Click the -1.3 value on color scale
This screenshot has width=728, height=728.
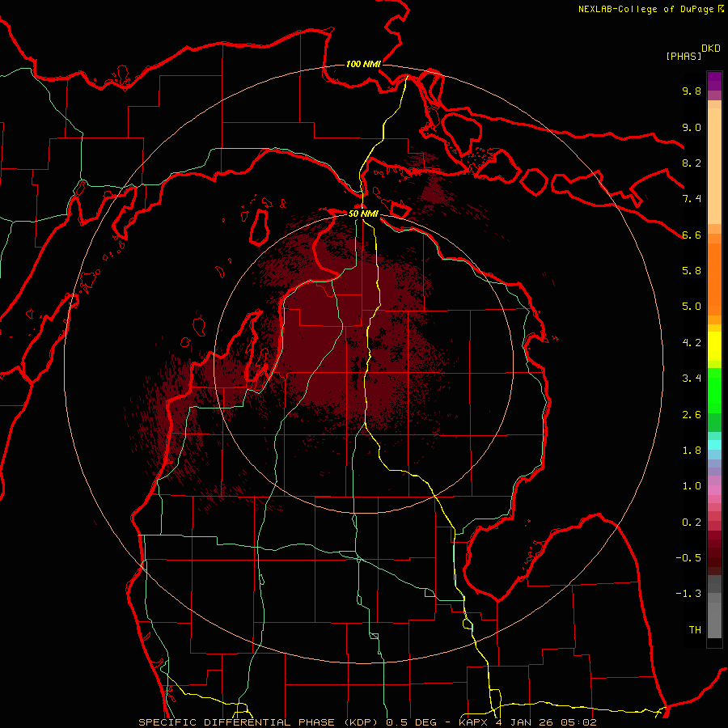click(x=688, y=594)
